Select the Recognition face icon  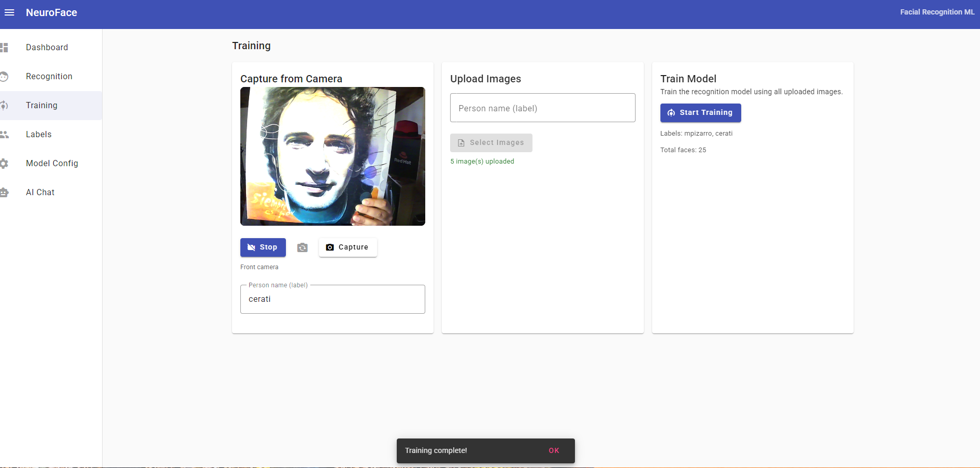[5, 77]
